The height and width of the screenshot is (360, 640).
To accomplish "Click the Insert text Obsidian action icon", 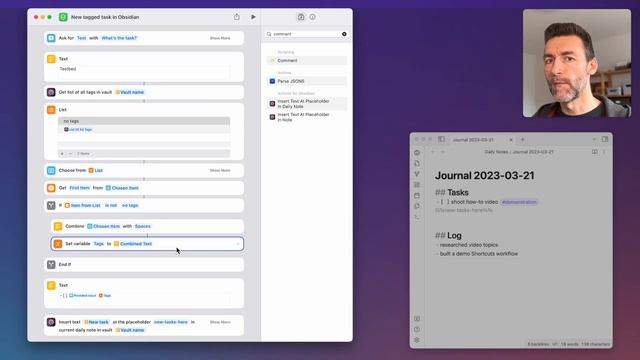I will click(x=51, y=322).
